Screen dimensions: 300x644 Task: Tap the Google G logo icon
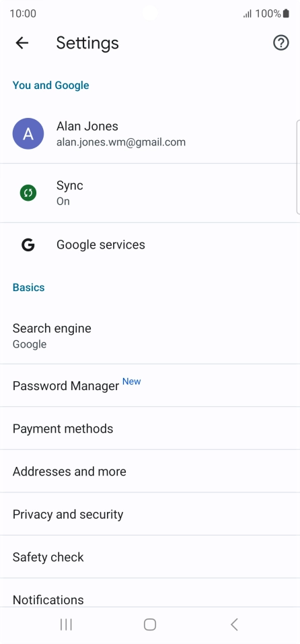[28, 245]
